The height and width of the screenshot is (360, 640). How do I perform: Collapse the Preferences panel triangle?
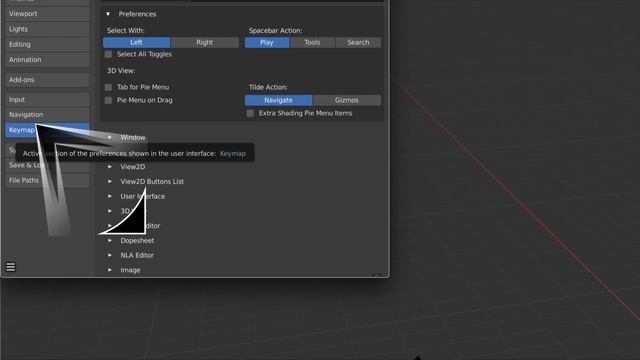click(x=108, y=14)
